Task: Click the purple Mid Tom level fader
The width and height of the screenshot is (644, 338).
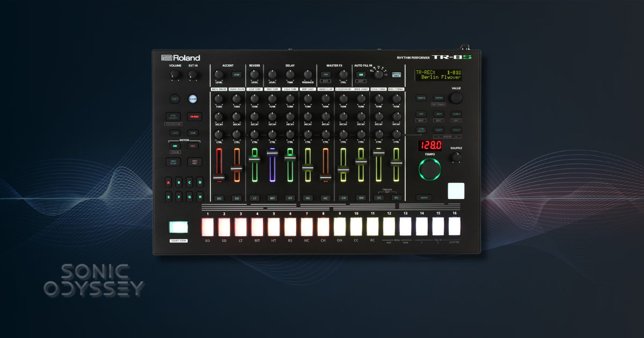Action: pyautogui.click(x=272, y=166)
